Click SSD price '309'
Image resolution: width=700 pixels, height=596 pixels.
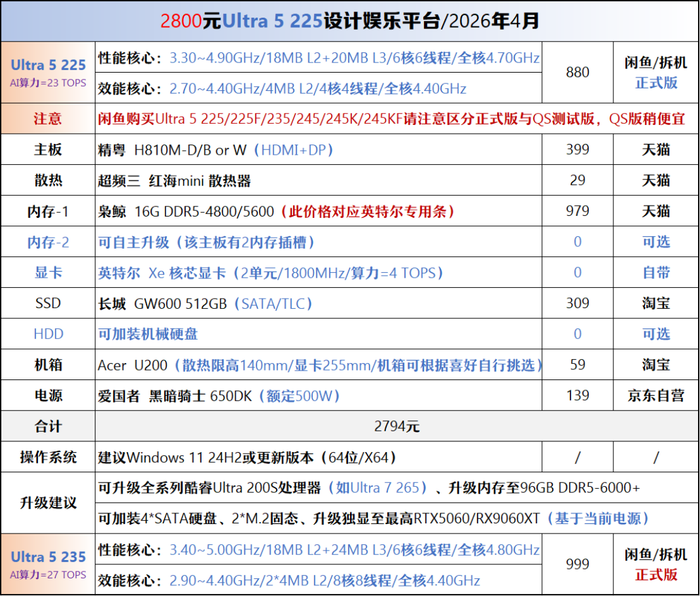pyautogui.click(x=577, y=303)
